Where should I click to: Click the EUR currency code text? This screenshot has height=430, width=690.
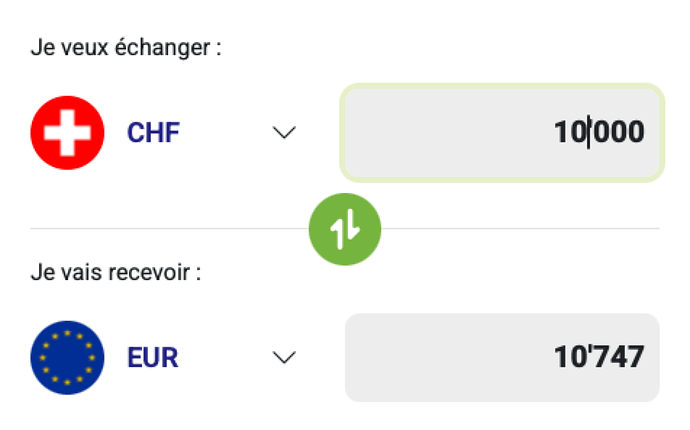[153, 357]
